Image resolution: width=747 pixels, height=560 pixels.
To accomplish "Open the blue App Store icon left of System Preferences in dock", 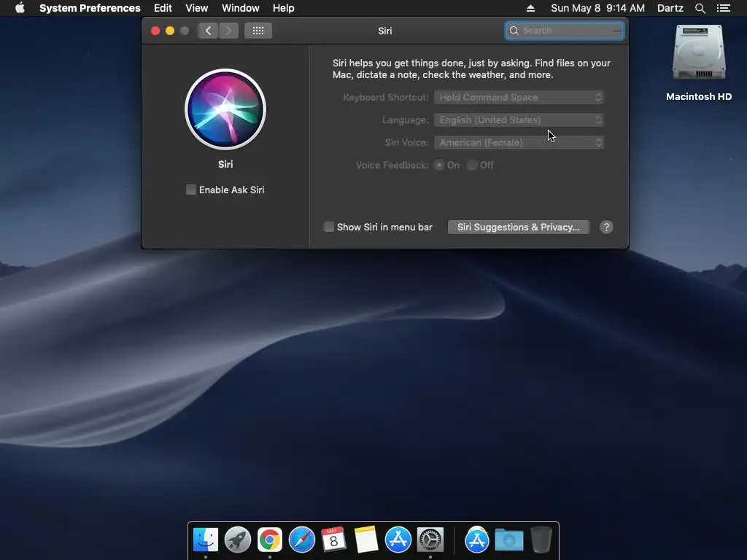I will [398, 540].
